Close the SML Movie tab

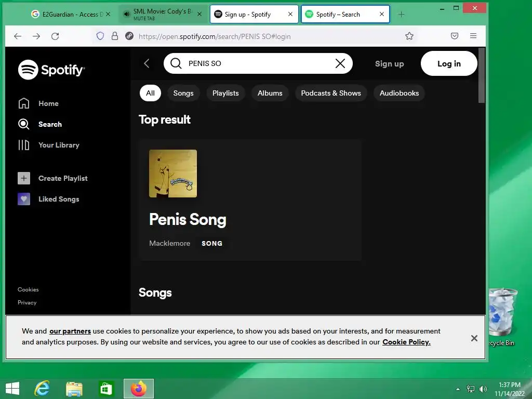[x=199, y=14]
